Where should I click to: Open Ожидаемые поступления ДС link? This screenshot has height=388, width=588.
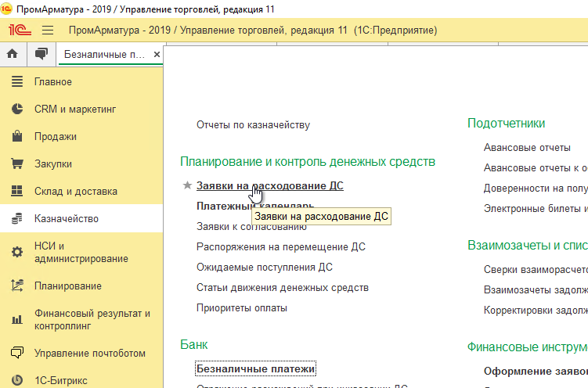(x=265, y=267)
